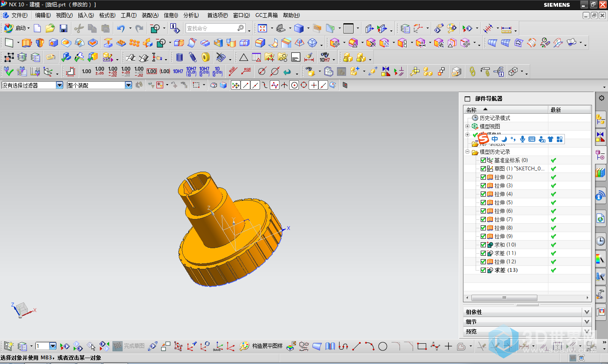
Task: Click the boxed 1.00 basic dimension icon
Action: (152, 71)
